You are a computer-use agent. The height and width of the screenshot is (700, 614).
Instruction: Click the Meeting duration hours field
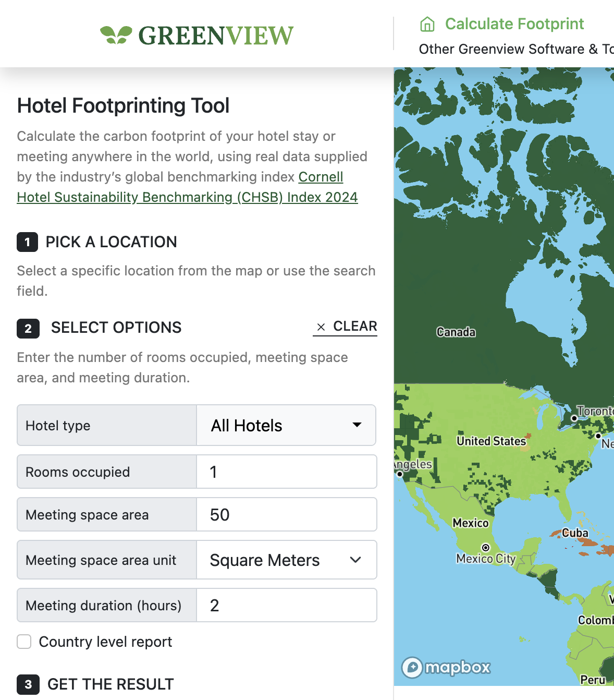(286, 606)
